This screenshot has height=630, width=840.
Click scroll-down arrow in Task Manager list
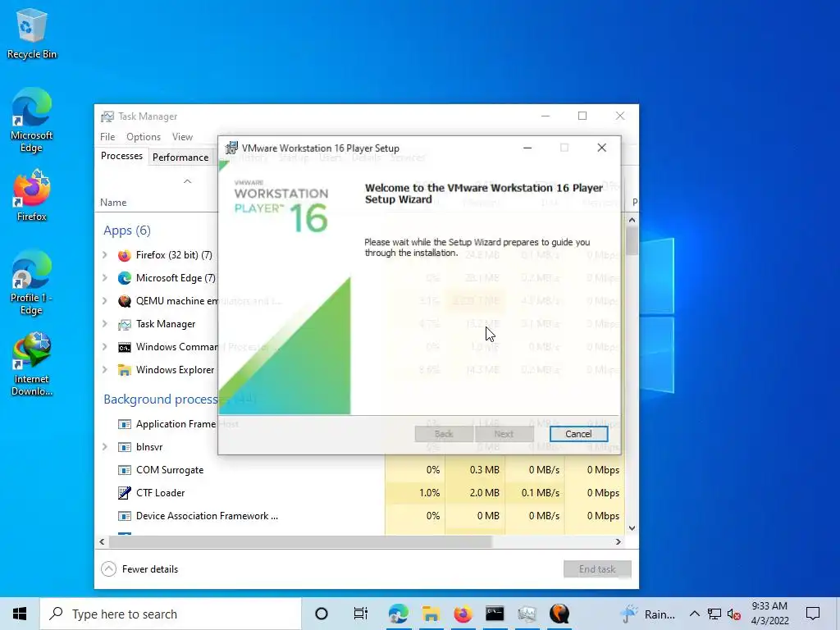(x=632, y=528)
